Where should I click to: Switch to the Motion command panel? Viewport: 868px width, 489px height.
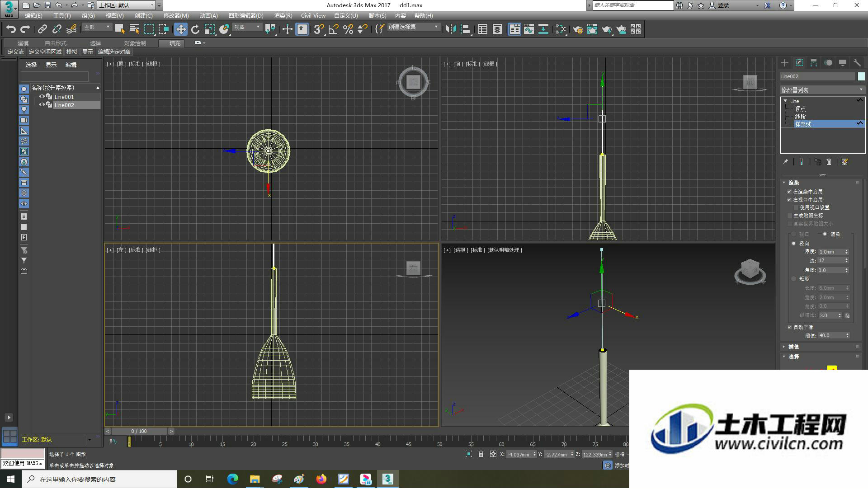[x=828, y=63]
